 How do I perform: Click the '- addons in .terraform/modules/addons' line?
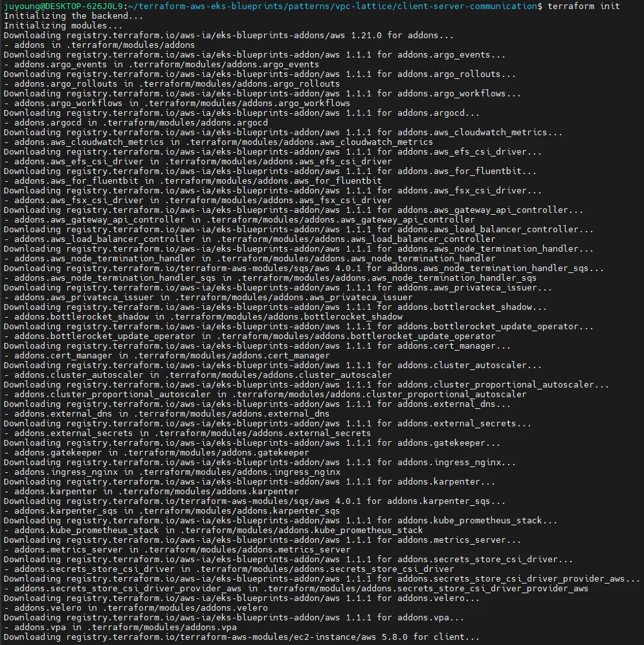tap(100, 45)
